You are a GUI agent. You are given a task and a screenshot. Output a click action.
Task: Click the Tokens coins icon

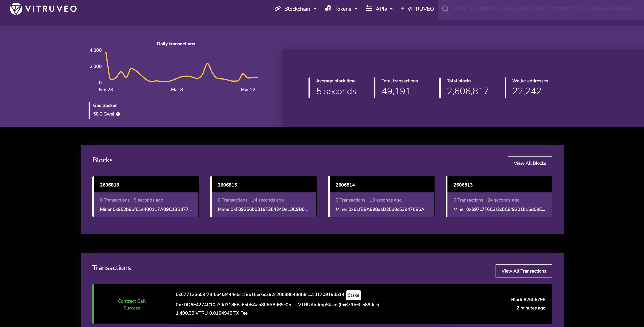[328, 9]
